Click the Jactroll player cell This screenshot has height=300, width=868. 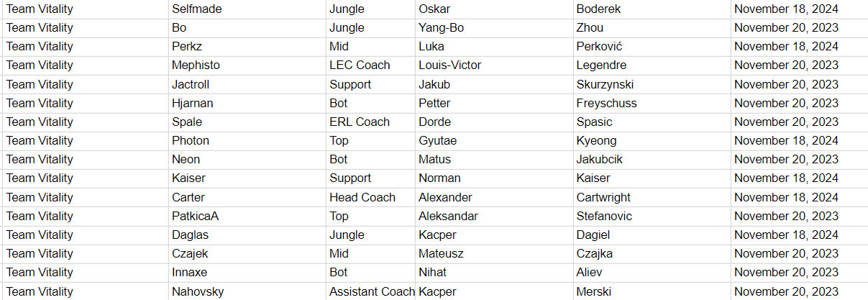point(247,85)
